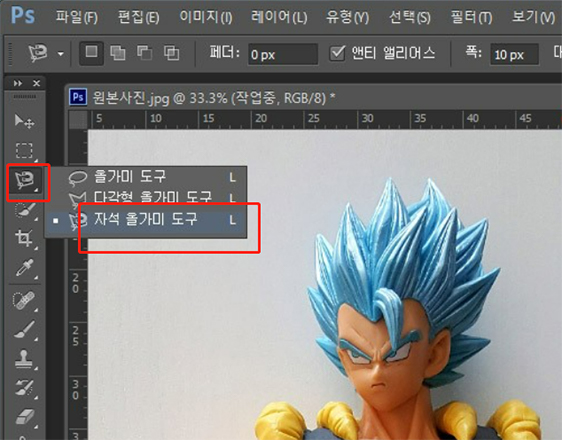Toggle the 앤티 앨리어스 checkbox
Screen dimensions: 562x440
[337, 53]
